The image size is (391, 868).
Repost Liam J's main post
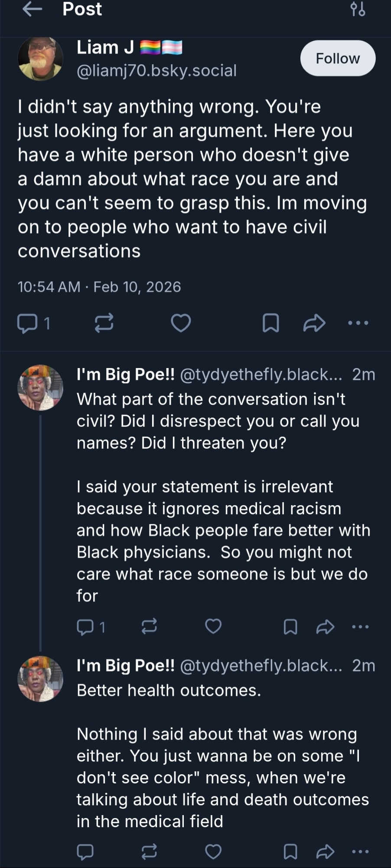tap(104, 323)
